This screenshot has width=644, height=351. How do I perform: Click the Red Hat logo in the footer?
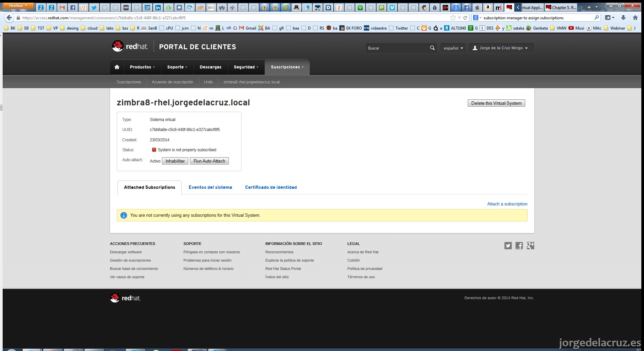(125, 298)
